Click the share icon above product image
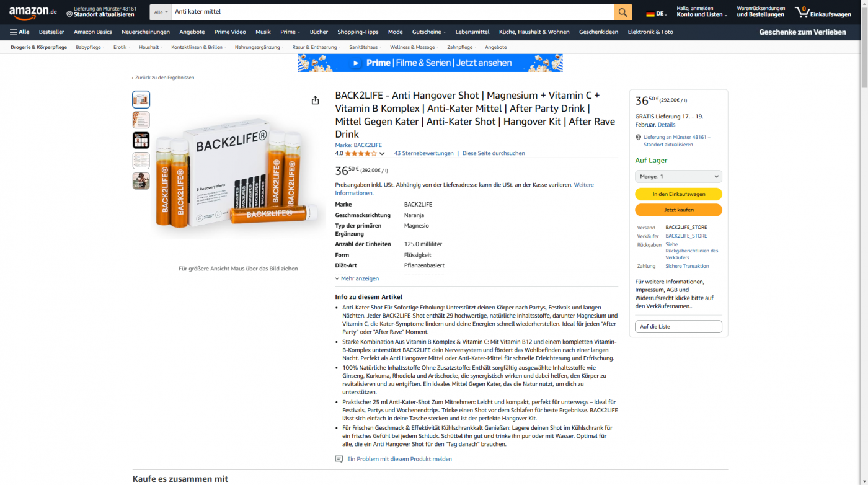This screenshot has width=868, height=485. tap(315, 100)
